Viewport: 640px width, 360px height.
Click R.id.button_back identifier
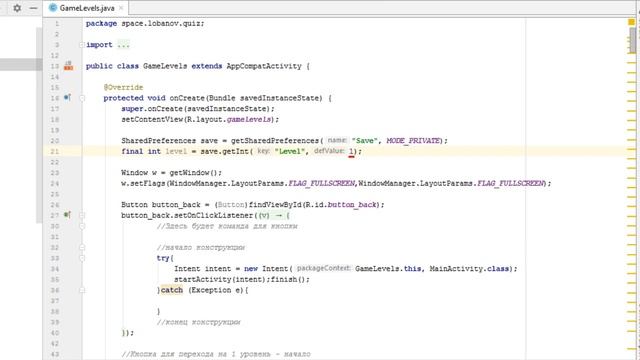click(x=342, y=204)
